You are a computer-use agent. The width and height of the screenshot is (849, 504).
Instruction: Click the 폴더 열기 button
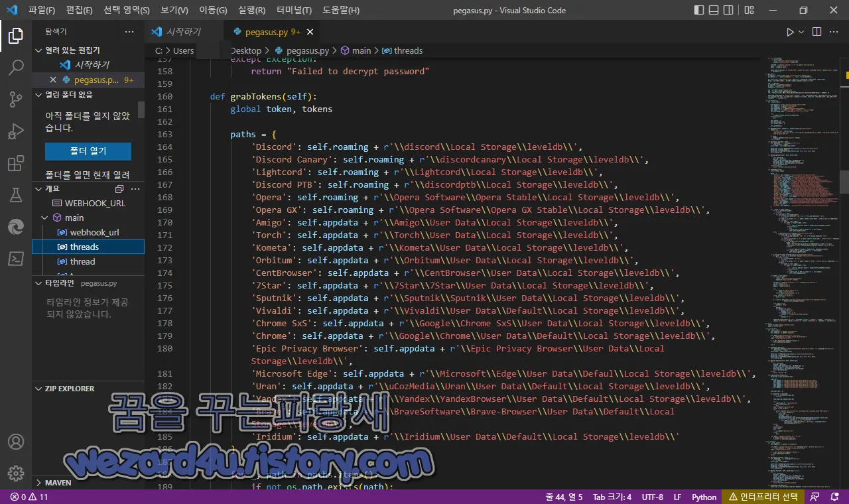click(88, 151)
